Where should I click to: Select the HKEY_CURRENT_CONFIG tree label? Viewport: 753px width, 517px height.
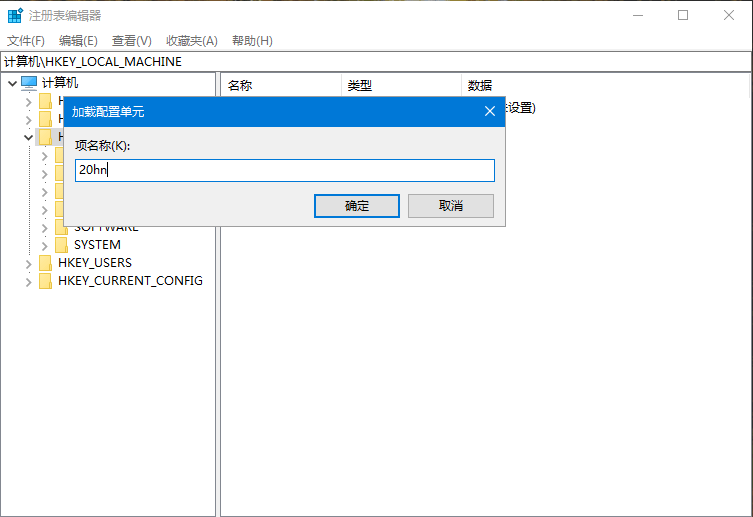pyautogui.click(x=130, y=281)
